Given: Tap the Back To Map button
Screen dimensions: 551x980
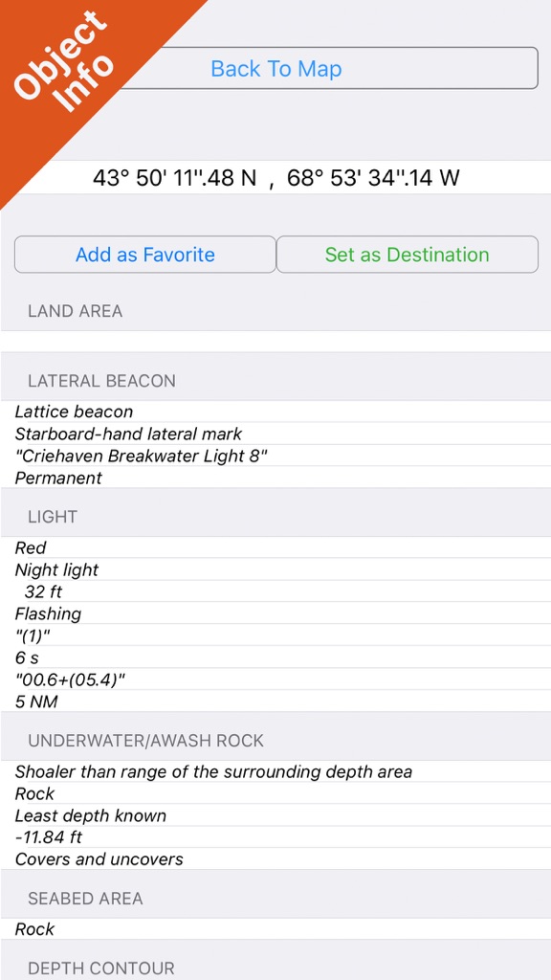Looking at the screenshot, I should point(275,68).
